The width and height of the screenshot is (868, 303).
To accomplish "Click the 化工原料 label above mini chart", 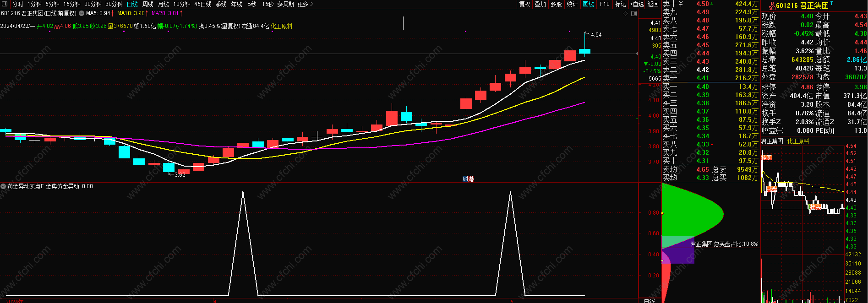I will (x=798, y=141).
